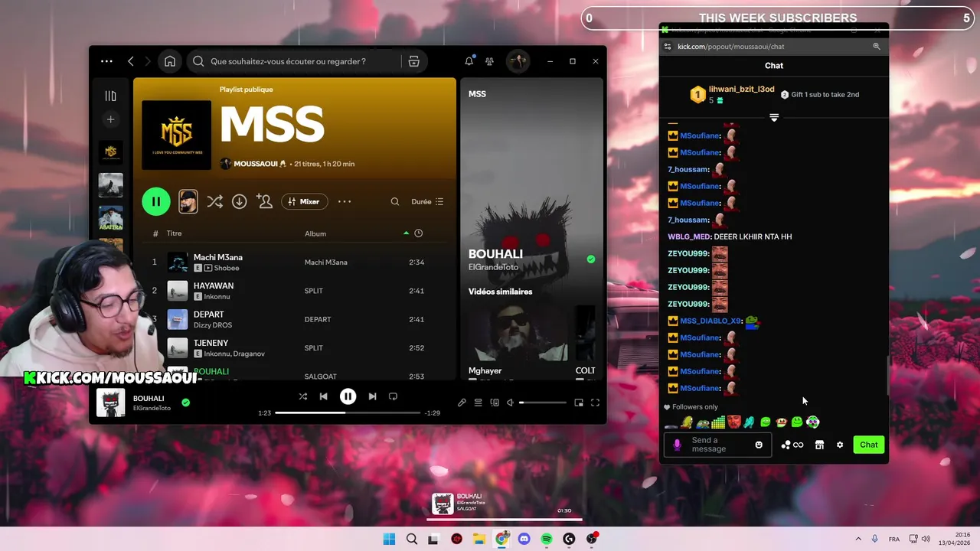Screen dimensions: 980x551
Task: Open more options for MSS playlist
Action: 345,201
